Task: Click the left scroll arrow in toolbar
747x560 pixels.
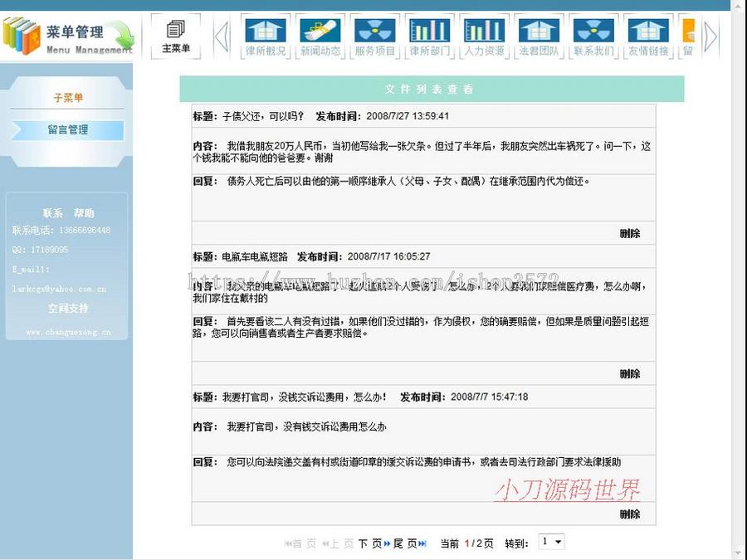Action: click(x=221, y=35)
